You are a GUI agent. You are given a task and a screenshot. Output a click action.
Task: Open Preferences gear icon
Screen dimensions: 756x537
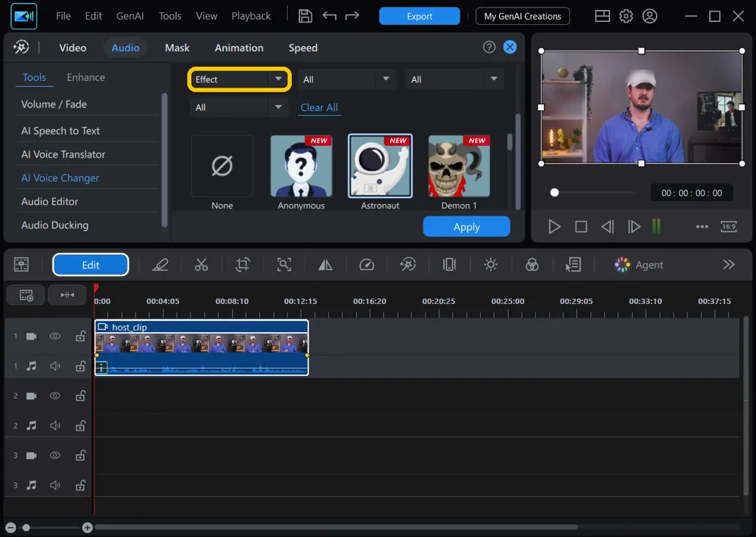(626, 16)
